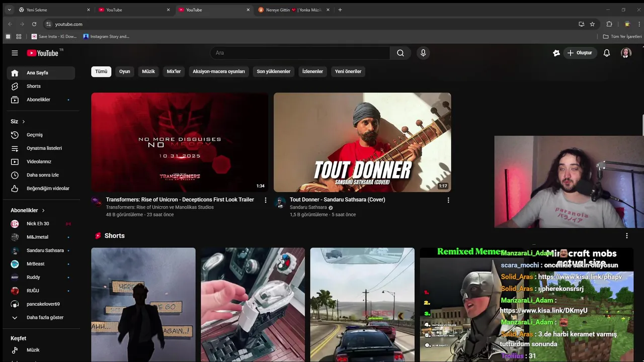Screen dimensions: 644x362
Task: Play the Tout Donner cover thumbnail
Action: pyautogui.click(x=362, y=142)
